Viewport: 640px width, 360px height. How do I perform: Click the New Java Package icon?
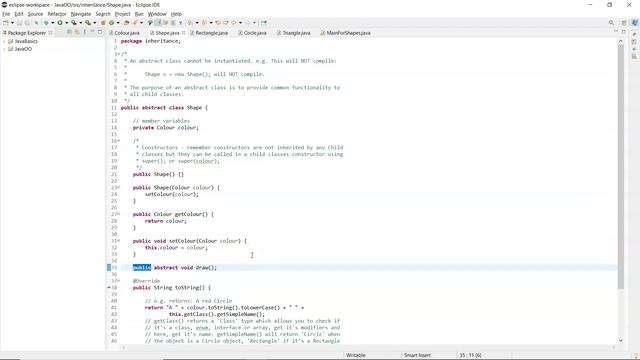[x=103, y=23]
